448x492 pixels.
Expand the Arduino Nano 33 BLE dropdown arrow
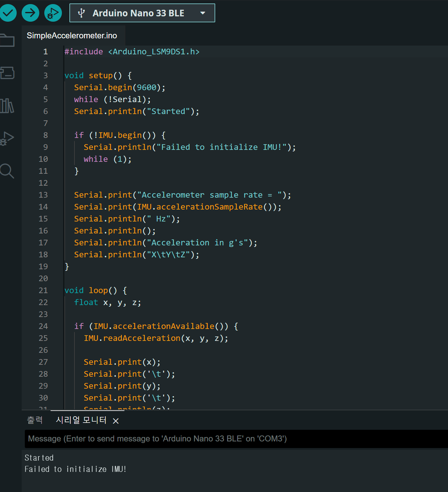(203, 13)
